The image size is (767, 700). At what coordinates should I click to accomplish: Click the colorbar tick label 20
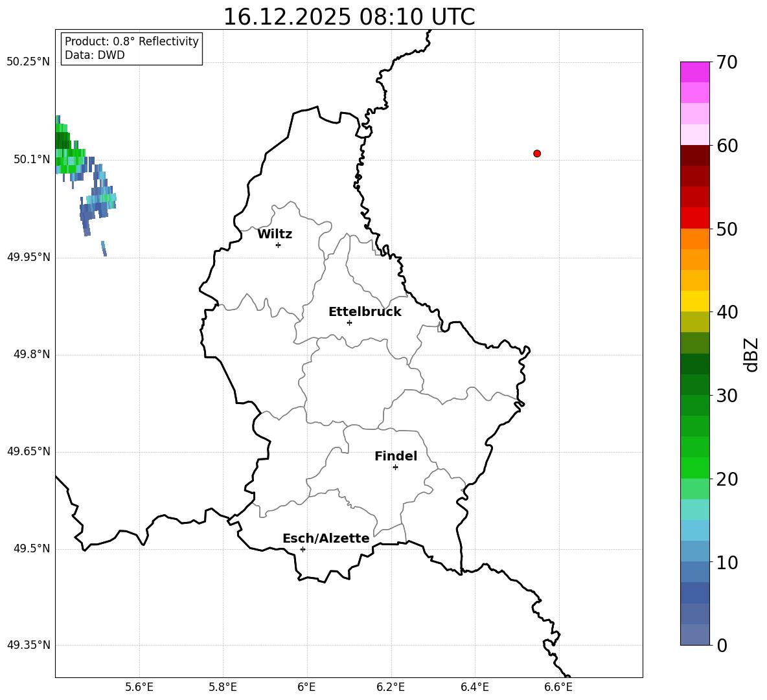tap(727, 479)
